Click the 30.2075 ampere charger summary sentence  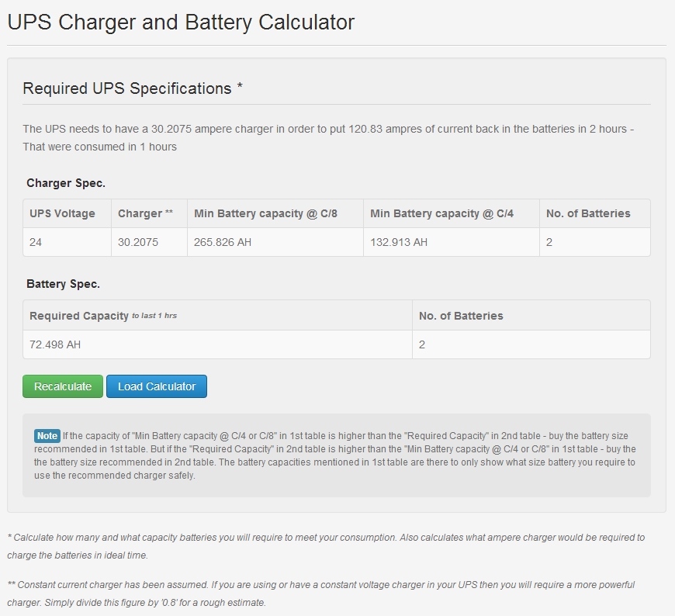pos(328,138)
